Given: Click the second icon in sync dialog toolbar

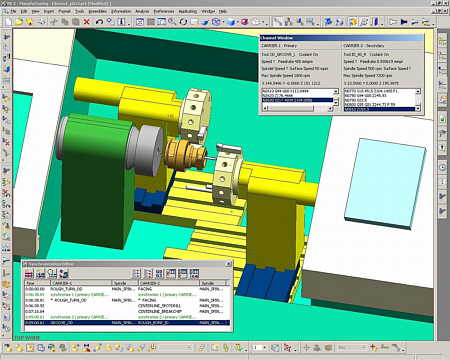Looking at the screenshot, I should click(x=41, y=274).
